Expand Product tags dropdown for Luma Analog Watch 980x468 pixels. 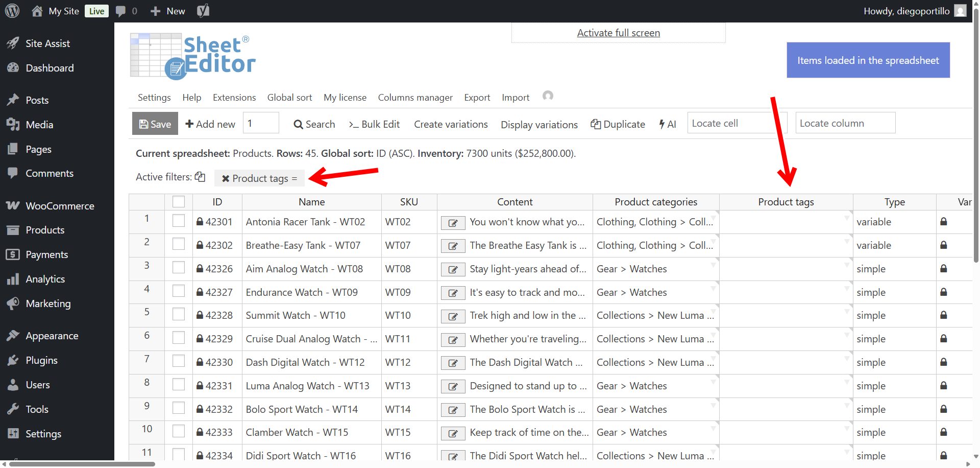847,382
